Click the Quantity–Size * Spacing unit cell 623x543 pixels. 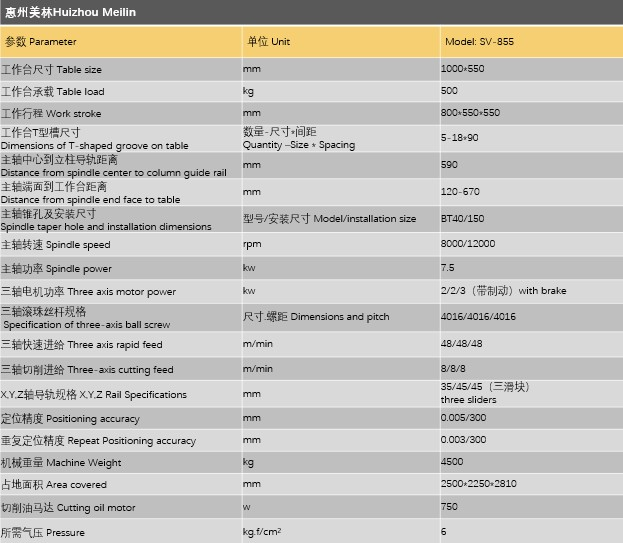click(299, 139)
